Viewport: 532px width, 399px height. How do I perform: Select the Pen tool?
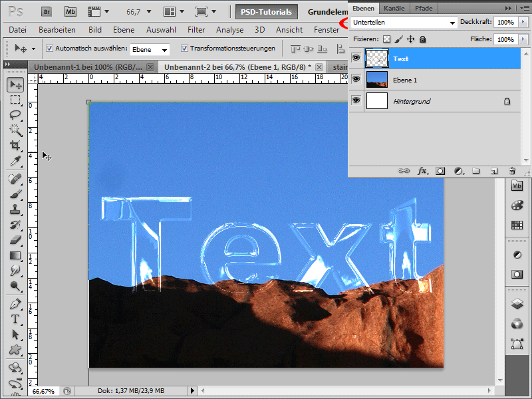click(15, 304)
